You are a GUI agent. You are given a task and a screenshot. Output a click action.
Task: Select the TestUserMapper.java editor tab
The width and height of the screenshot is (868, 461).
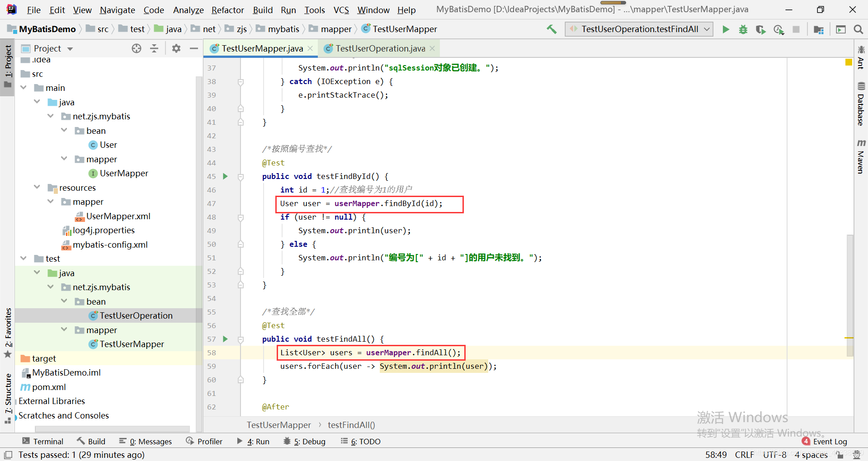tap(261, 48)
